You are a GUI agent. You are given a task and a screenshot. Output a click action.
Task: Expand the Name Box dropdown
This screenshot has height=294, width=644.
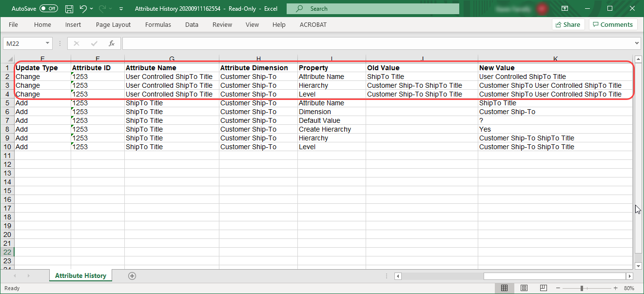47,43
